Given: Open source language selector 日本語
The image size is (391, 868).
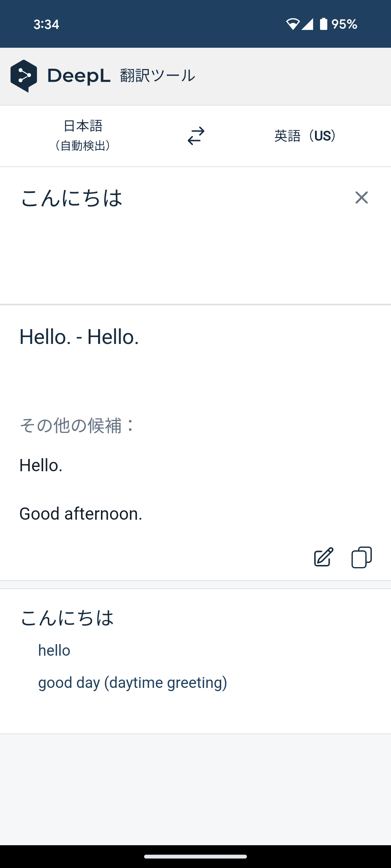Looking at the screenshot, I should click(x=83, y=136).
